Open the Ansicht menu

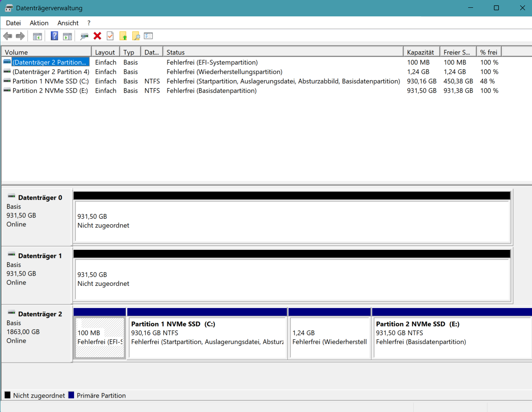click(68, 23)
